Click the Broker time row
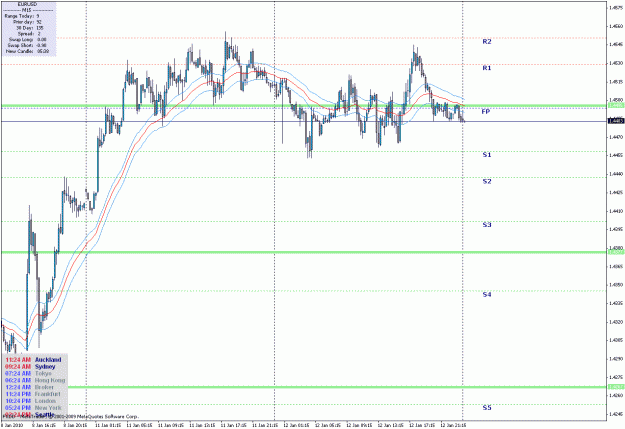Image resolution: width=625 pixels, height=429 pixels. point(29,387)
